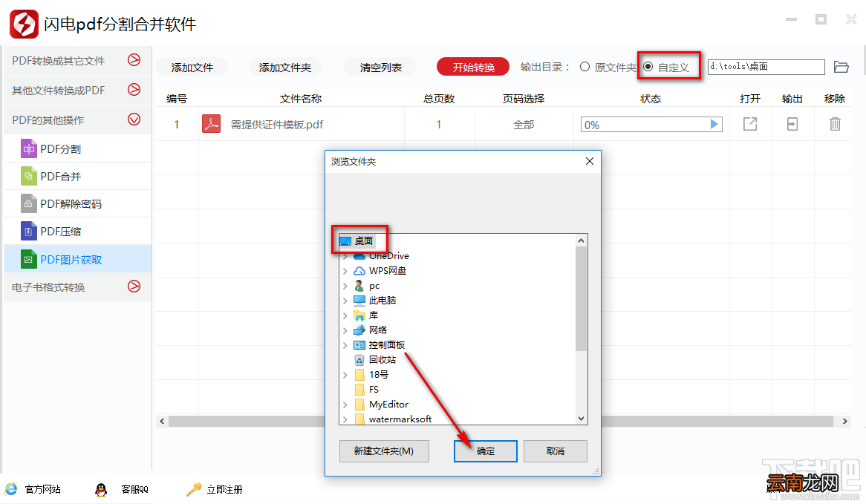Click 清空列表 button
The height and width of the screenshot is (504, 866).
pos(380,68)
